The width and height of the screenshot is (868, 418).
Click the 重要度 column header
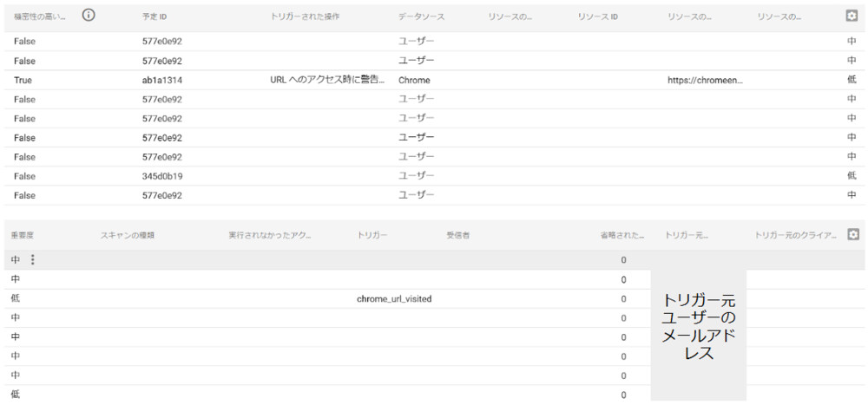click(23, 235)
